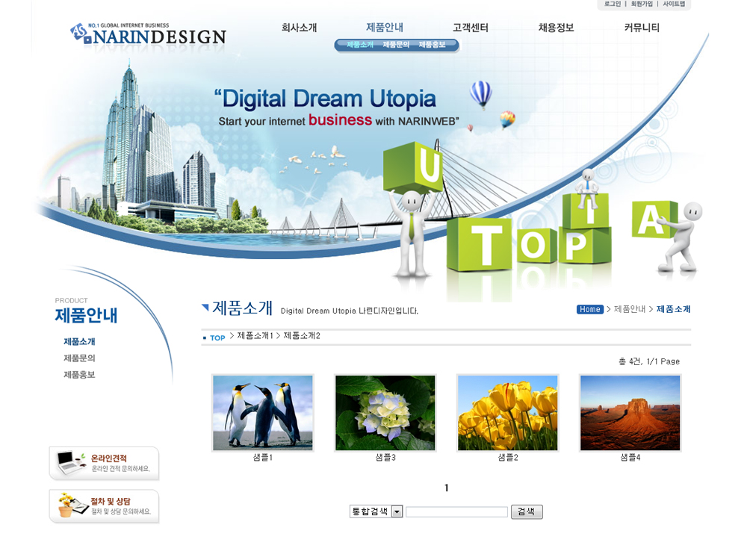This screenshot has height=560, width=747.
Task: Open the desert canyon thumbnail 샘플4
Action: pyautogui.click(x=630, y=413)
